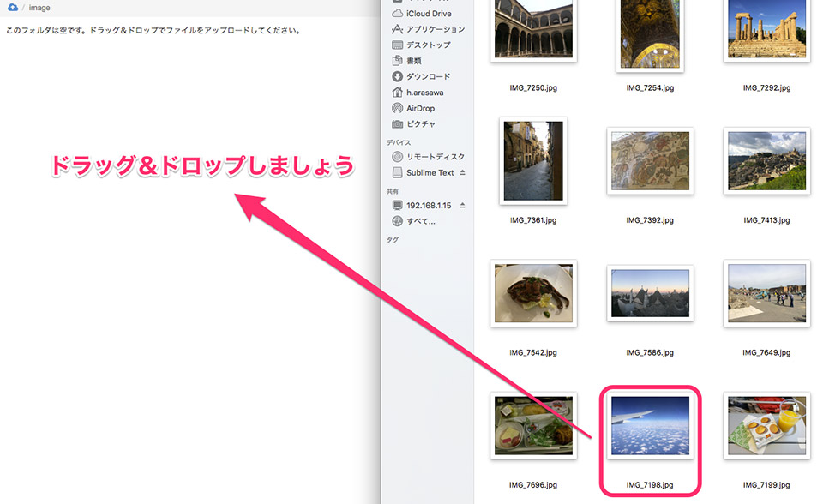This screenshot has width=823, height=504.
Task: Select the IMG_7542.jpg food dish thumbnail
Action: [x=533, y=293]
